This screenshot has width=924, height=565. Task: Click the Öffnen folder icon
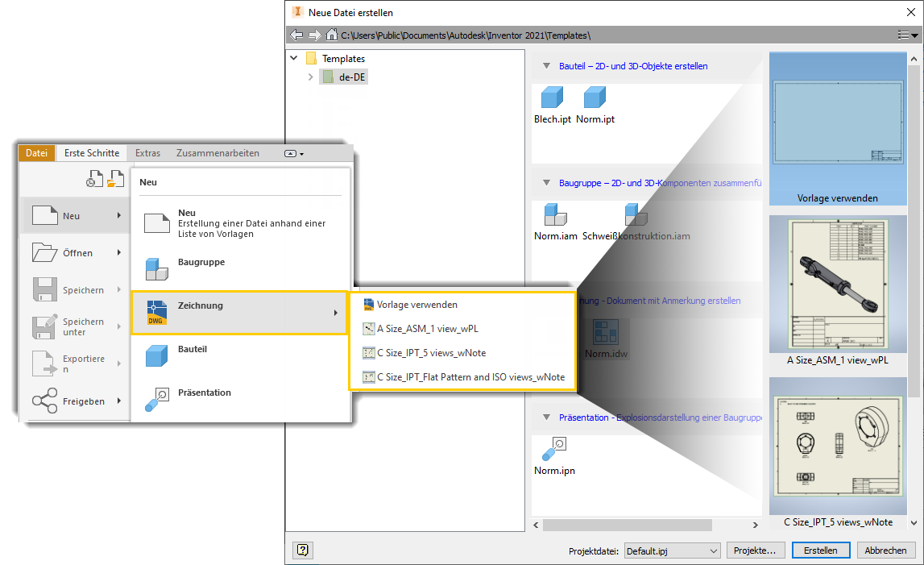[x=45, y=252]
